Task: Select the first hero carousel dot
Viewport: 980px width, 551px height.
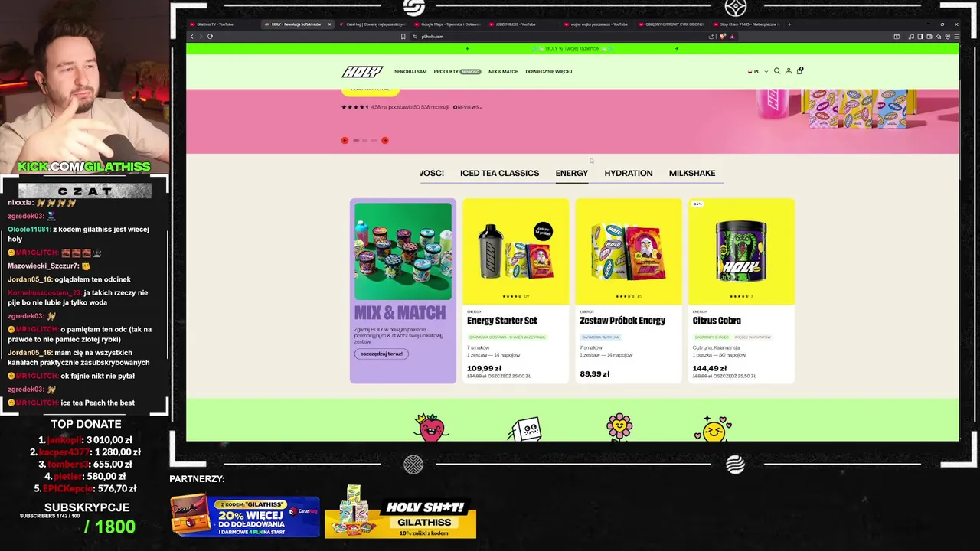Action: pyautogui.click(x=355, y=140)
